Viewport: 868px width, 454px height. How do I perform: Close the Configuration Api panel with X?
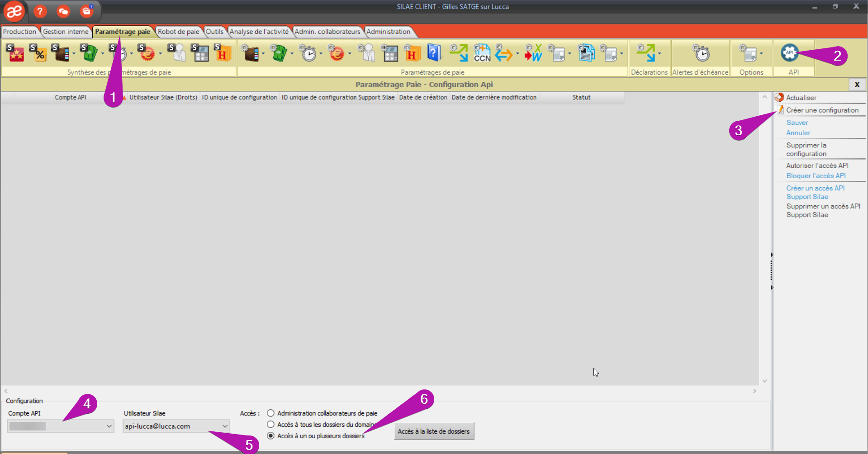point(857,85)
